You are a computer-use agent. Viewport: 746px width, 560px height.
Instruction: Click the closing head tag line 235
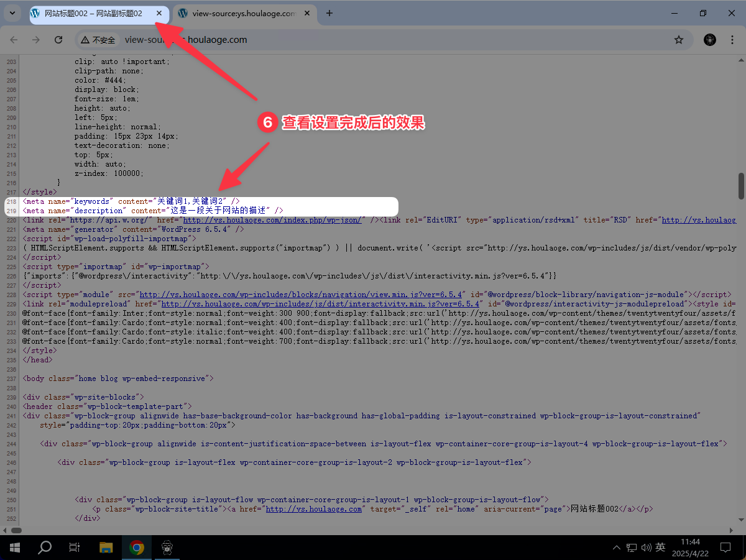coord(37,360)
